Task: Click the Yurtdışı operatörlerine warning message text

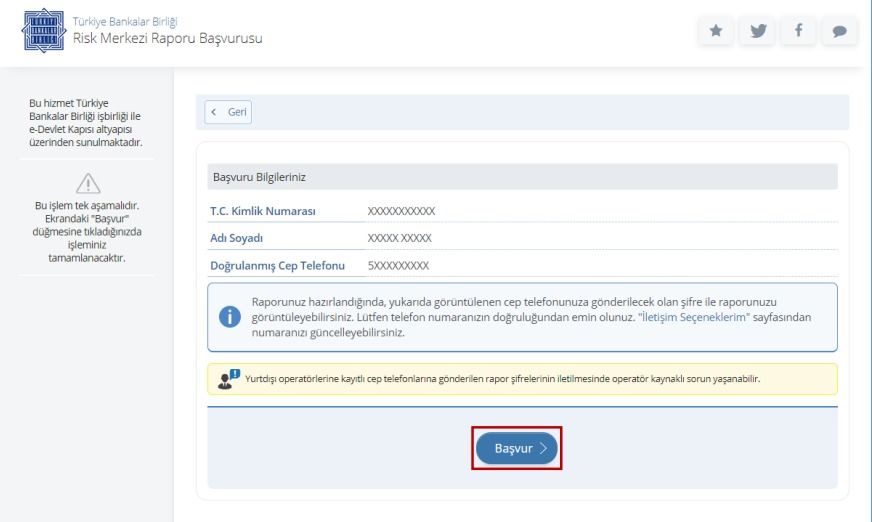Action: pyautogui.click(x=502, y=379)
